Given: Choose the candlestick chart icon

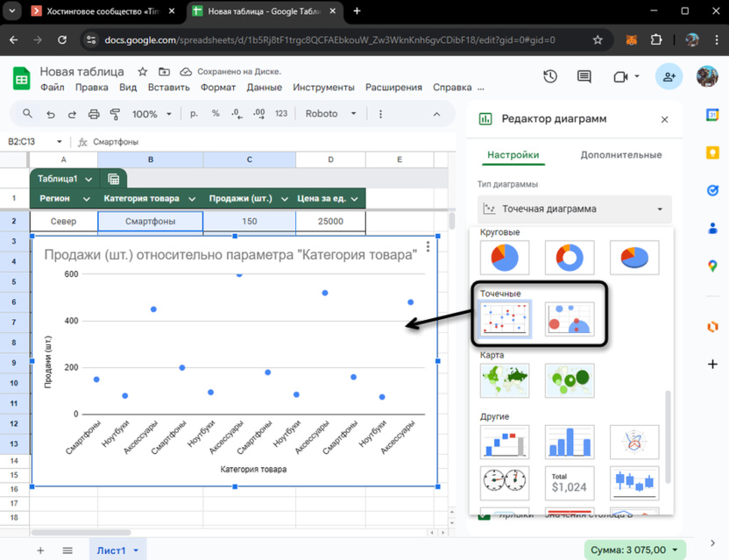Looking at the screenshot, I should tap(633, 481).
